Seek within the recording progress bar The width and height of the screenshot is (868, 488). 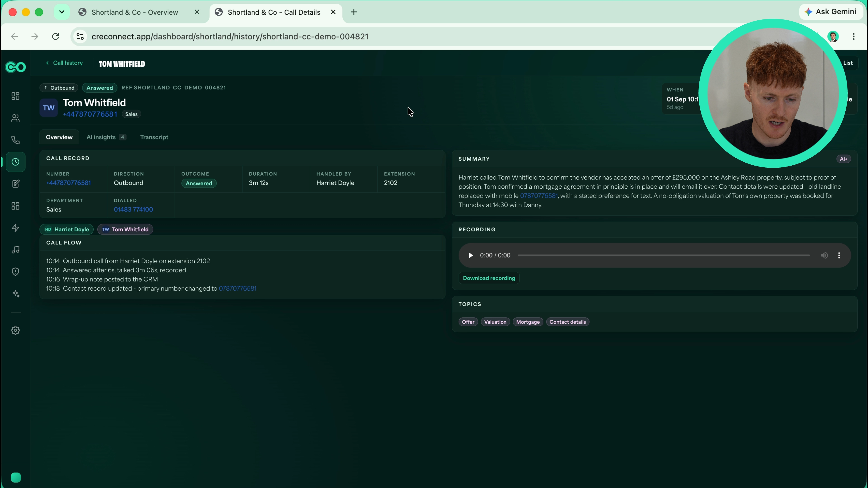[663, 255]
